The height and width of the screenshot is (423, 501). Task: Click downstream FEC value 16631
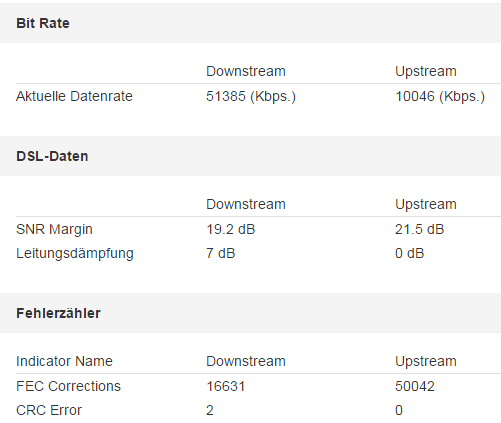pos(226,386)
